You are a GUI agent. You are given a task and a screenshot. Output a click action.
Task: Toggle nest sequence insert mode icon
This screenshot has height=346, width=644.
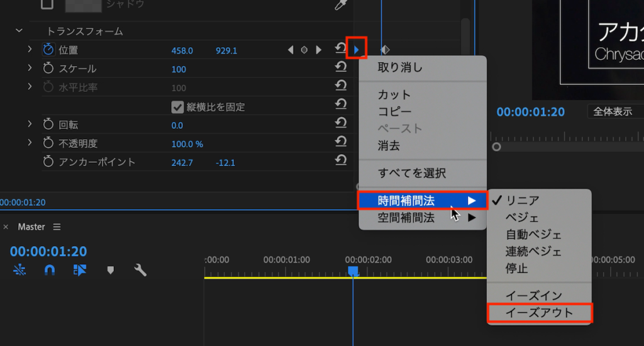19,270
